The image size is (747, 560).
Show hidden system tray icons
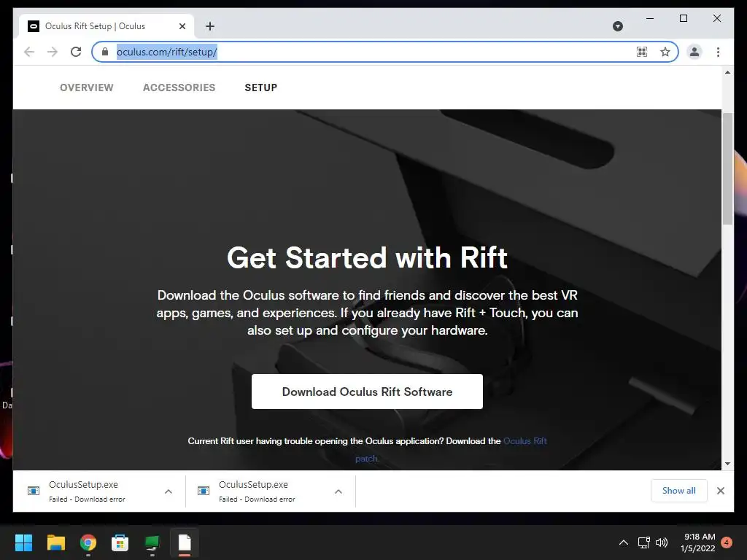point(623,542)
